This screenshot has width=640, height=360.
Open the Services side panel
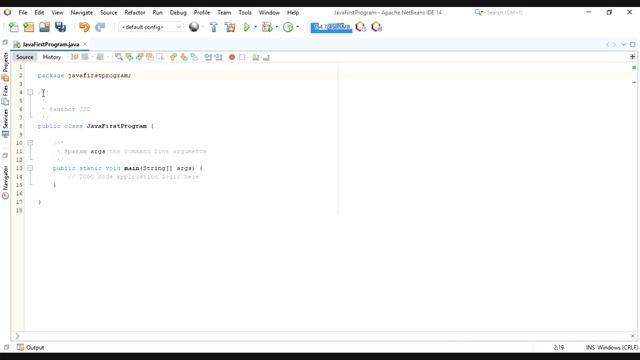click(5, 123)
